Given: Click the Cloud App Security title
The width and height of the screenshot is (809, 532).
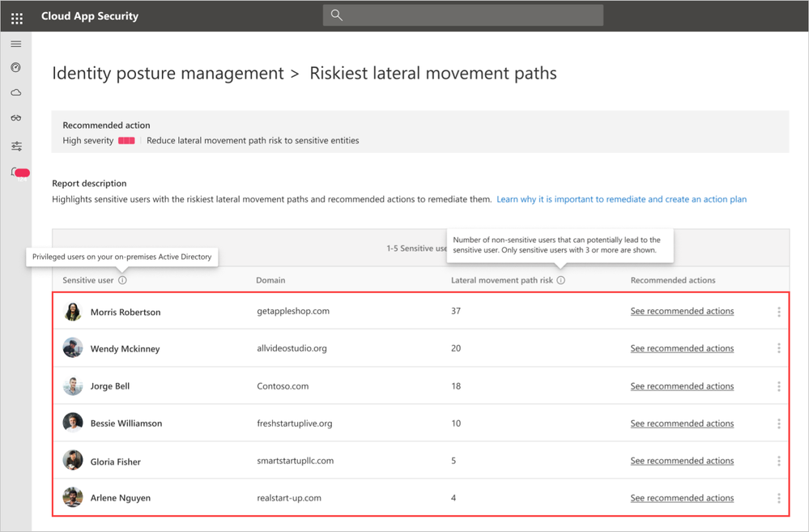Looking at the screenshot, I should (90, 16).
